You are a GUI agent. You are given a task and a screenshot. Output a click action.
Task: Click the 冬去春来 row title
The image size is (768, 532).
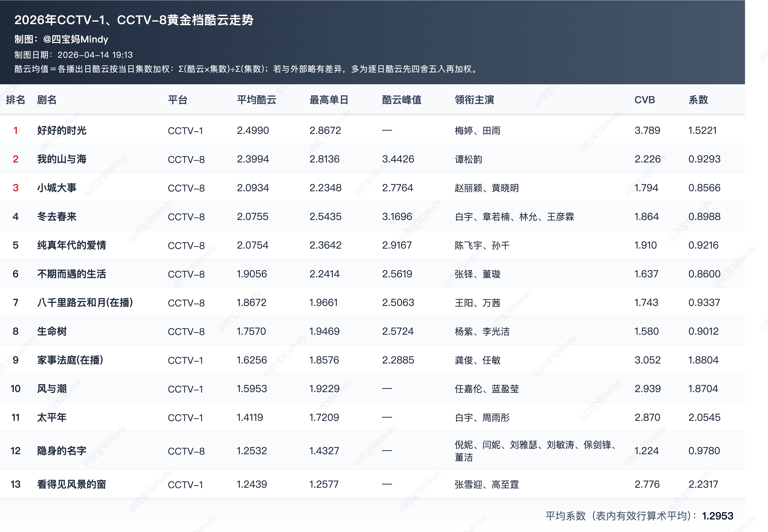click(x=57, y=217)
